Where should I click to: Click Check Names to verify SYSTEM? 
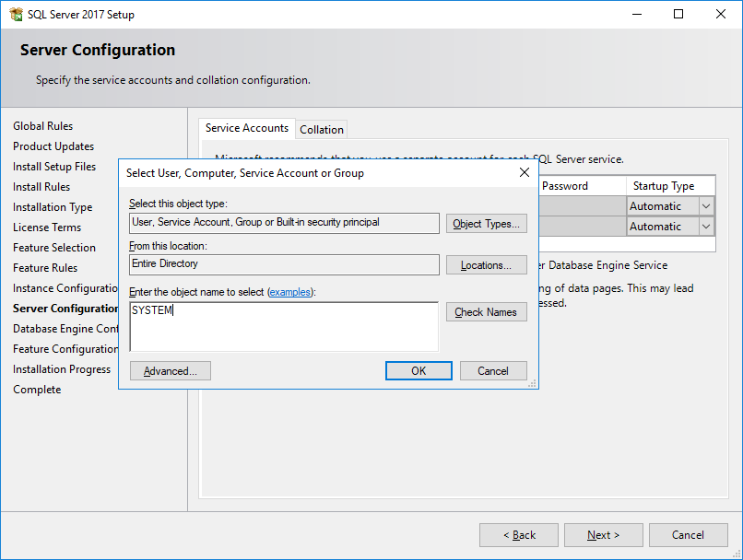point(486,312)
